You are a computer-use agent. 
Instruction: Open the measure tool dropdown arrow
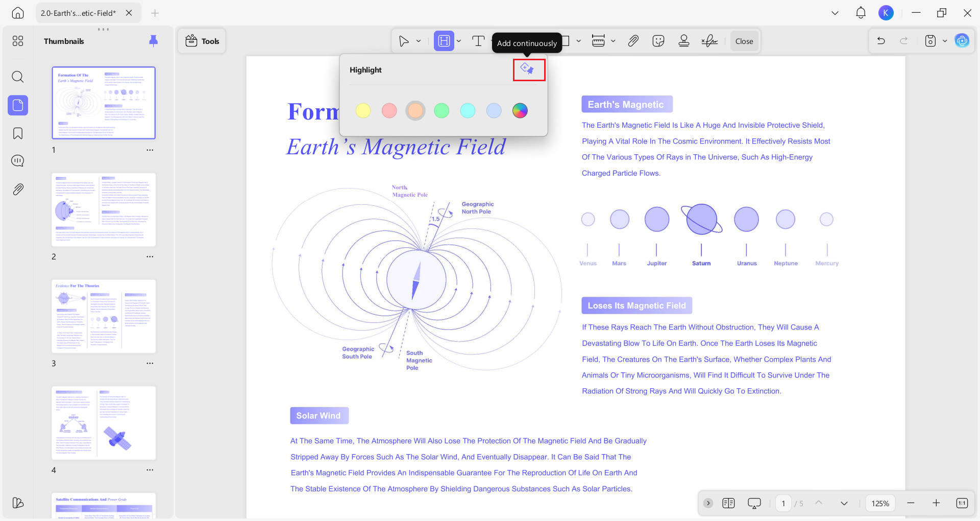click(x=613, y=41)
